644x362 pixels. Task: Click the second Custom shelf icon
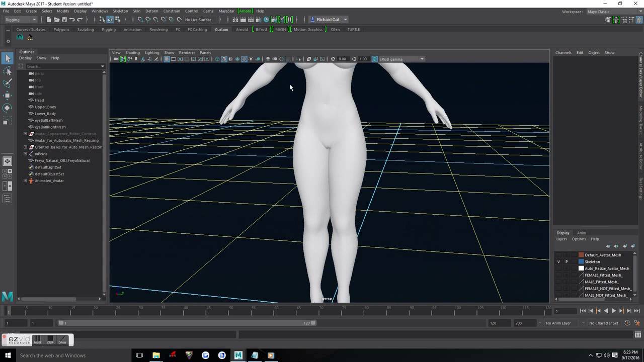click(30, 37)
